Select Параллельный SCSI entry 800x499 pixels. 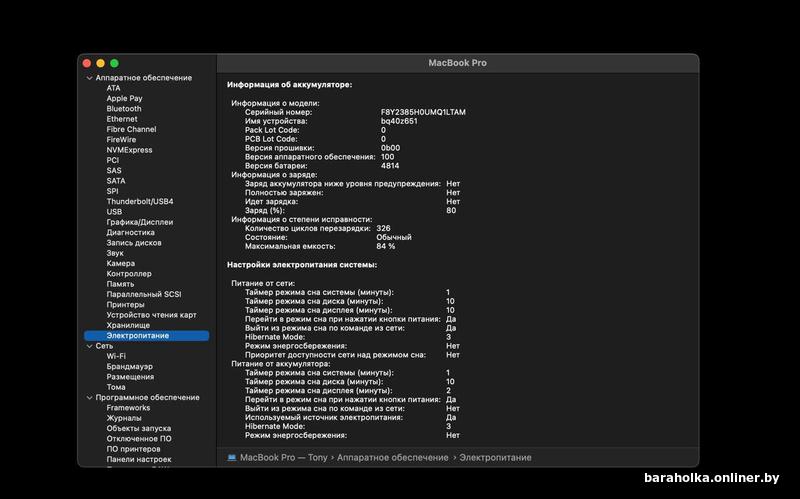(144, 294)
